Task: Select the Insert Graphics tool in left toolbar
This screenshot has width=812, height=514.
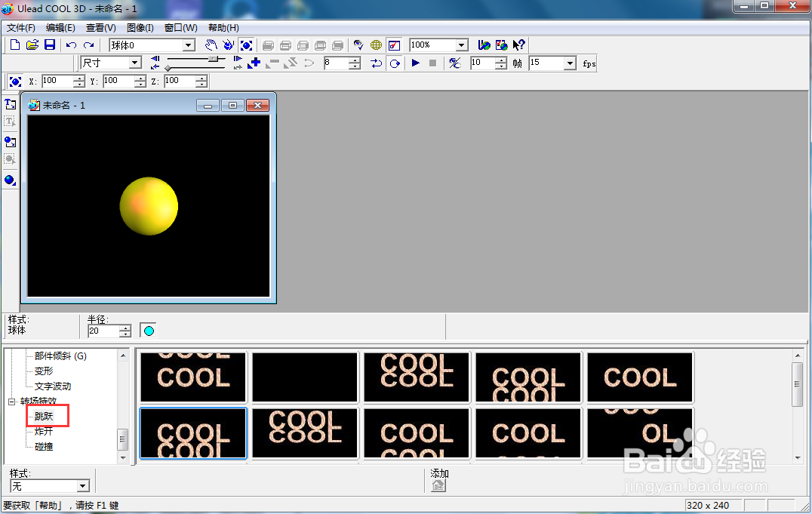Action: [10, 141]
